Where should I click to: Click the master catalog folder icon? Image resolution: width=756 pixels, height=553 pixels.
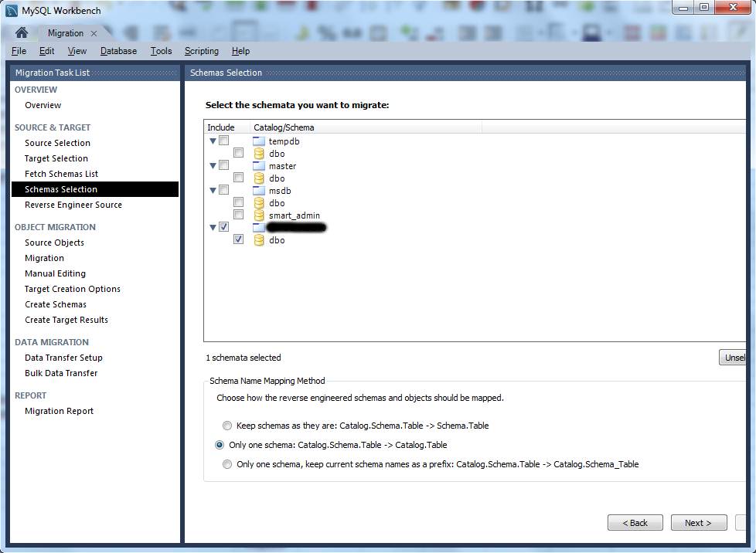[259, 166]
